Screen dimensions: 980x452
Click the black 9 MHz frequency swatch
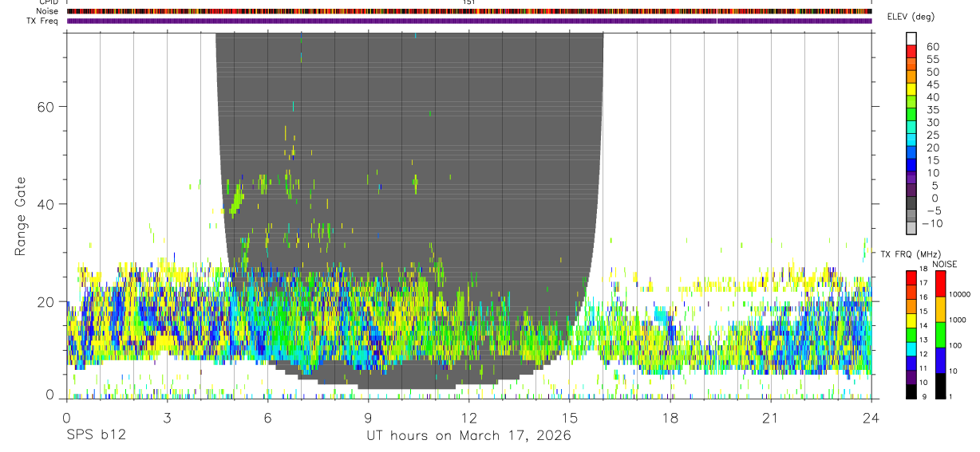(x=911, y=391)
